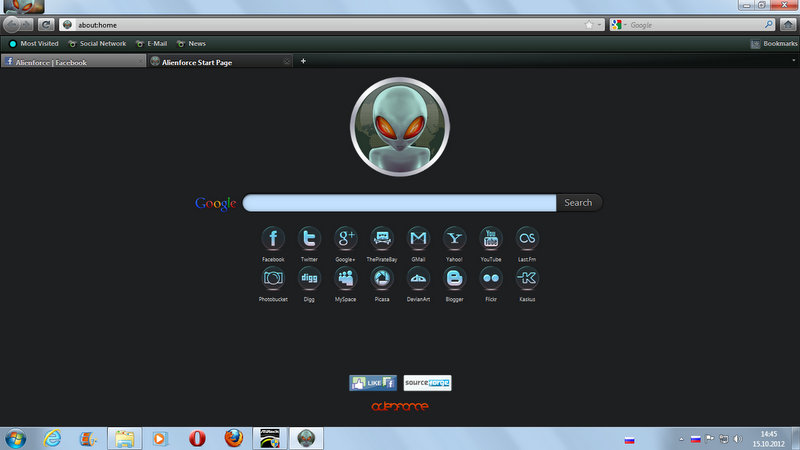Image resolution: width=800 pixels, height=450 pixels.
Task: Open the Most Visited bookmarks folder
Action: [x=34, y=44]
